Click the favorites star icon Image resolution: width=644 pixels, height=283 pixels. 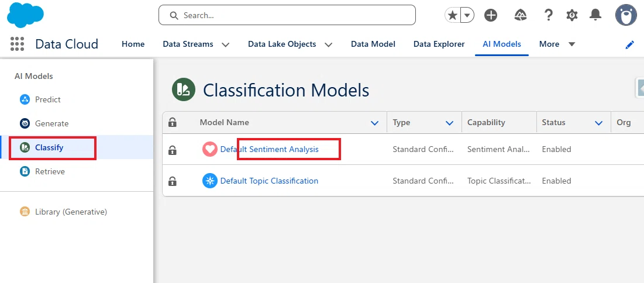452,16
